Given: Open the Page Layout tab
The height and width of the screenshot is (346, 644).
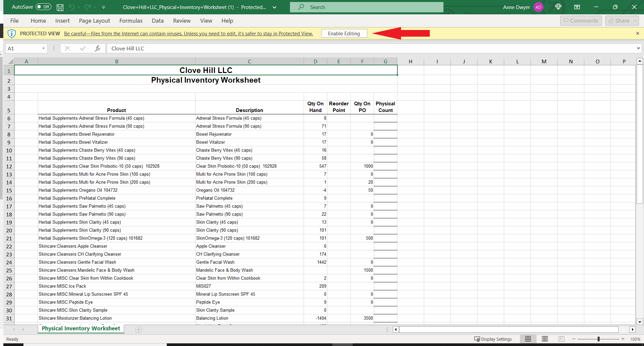Looking at the screenshot, I should pyautogui.click(x=94, y=21).
